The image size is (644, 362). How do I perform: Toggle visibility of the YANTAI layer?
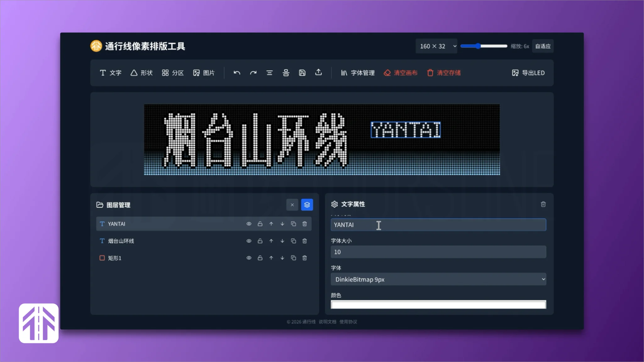pos(249,224)
